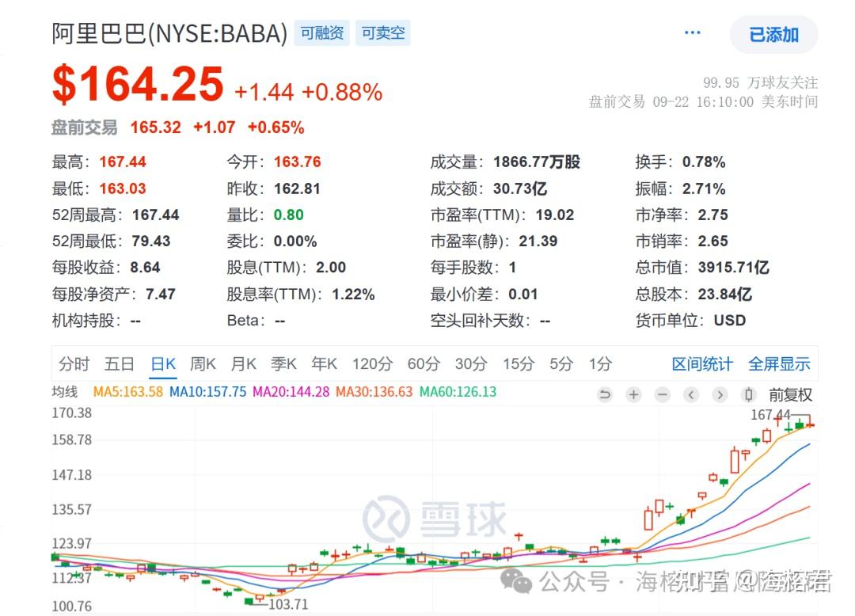Click the chart reset icon
Screen dimensions: 855x616
point(604,394)
